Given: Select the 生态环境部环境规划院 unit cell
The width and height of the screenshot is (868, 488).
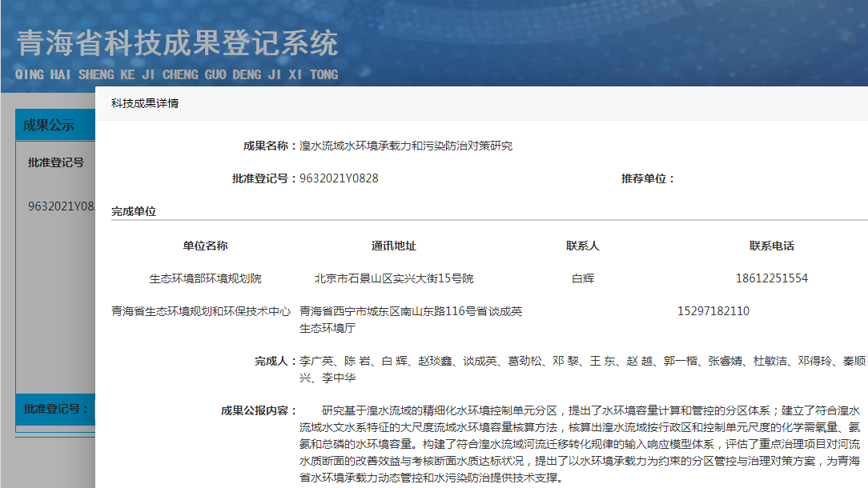Looking at the screenshot, I should click(205, 279).
